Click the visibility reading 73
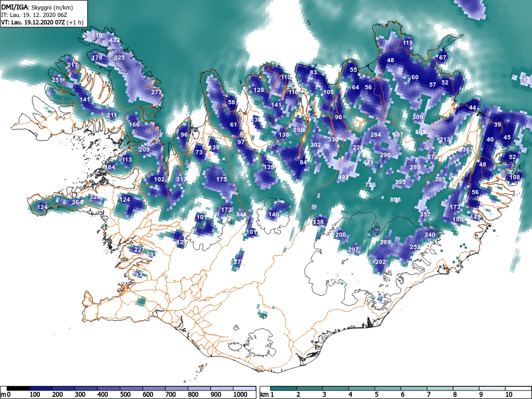Viewport: 532px width, 399px height. click(x=199, y=152)
